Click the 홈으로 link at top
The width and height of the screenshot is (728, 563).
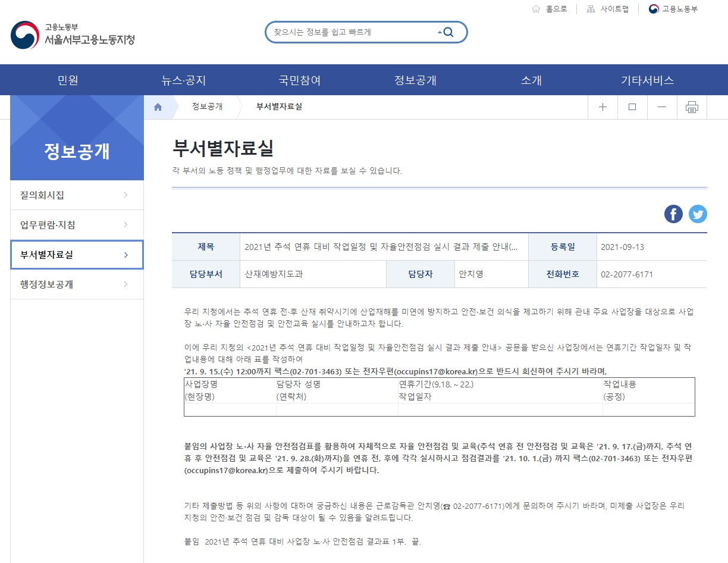[550, 9]
